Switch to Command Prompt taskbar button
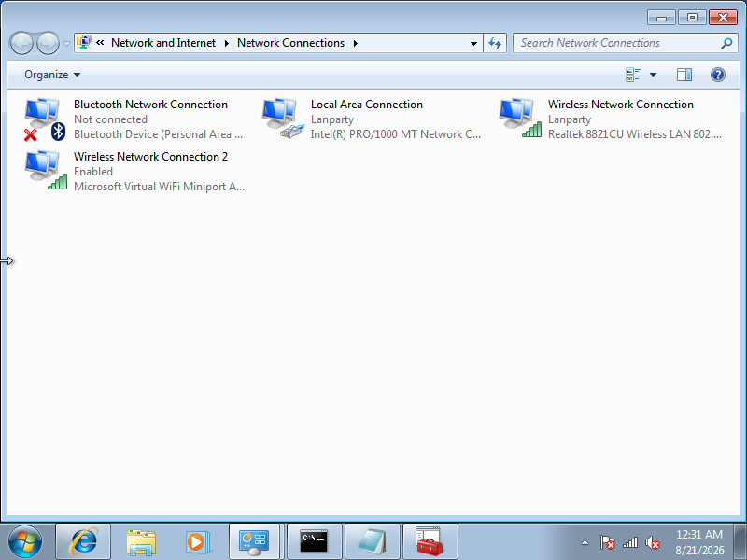 tap(315, 542)
